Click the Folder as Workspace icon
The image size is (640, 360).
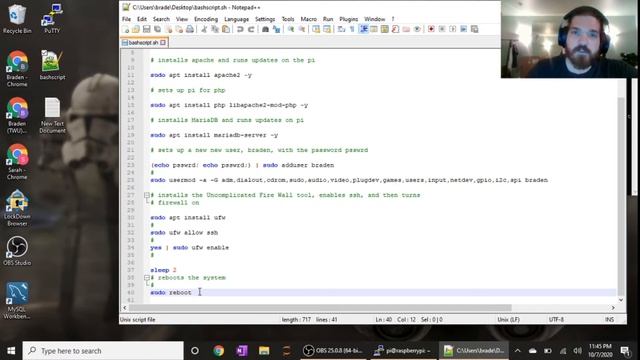(x=406, y=29)
